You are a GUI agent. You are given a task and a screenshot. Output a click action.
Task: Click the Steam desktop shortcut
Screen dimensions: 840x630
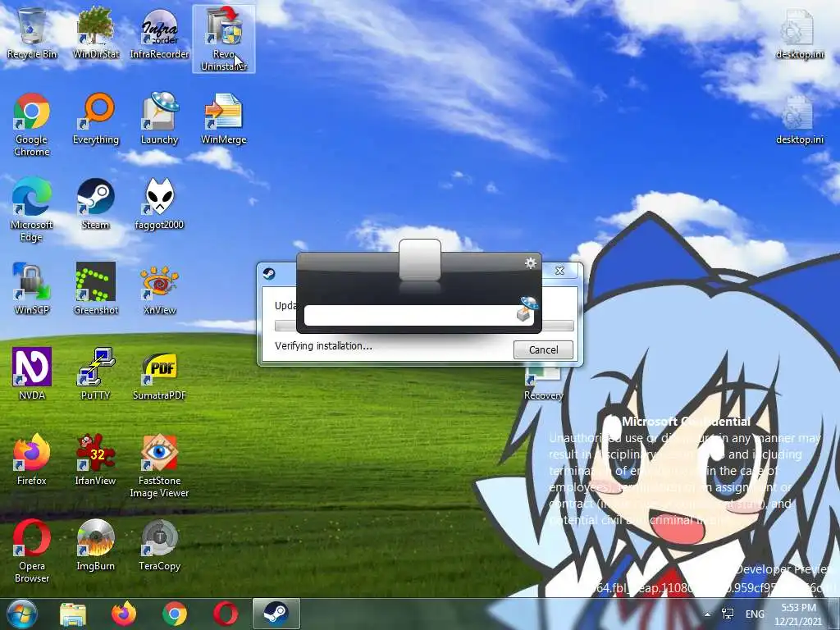point(96,203)
